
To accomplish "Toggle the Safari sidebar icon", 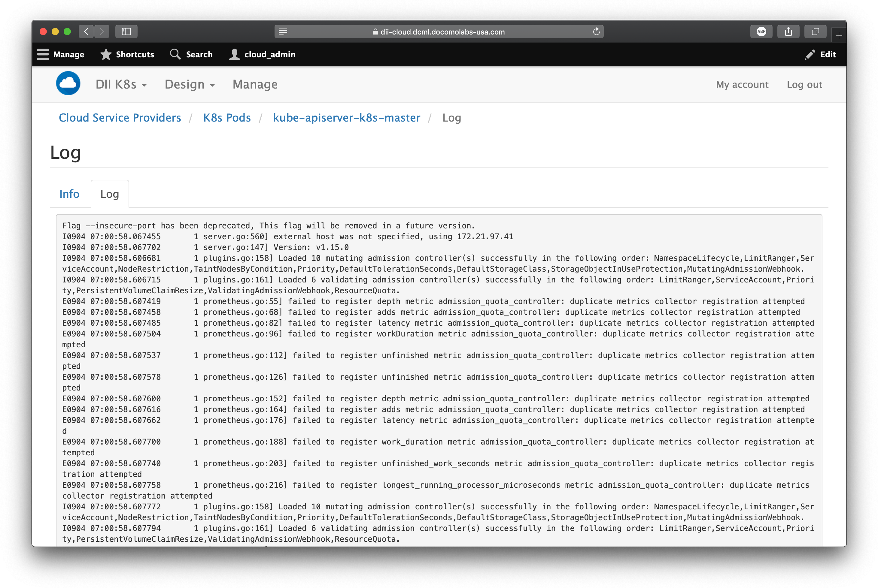I will tap(126, 32).
